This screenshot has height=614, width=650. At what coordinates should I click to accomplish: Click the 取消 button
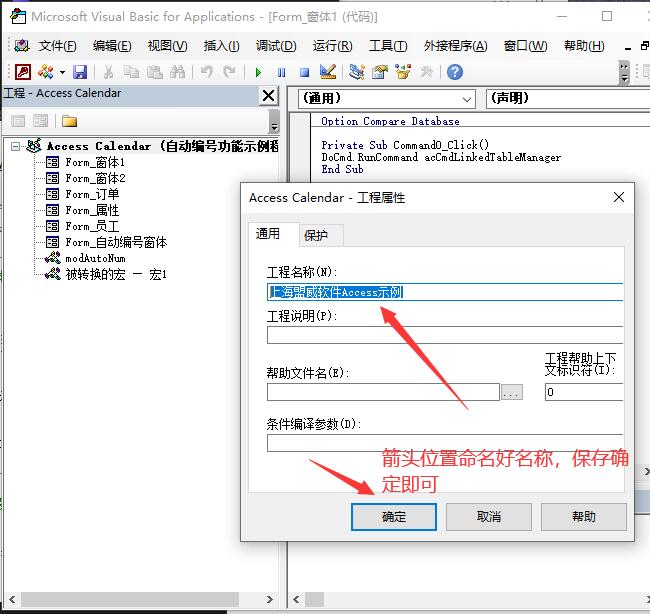[489, 517]
